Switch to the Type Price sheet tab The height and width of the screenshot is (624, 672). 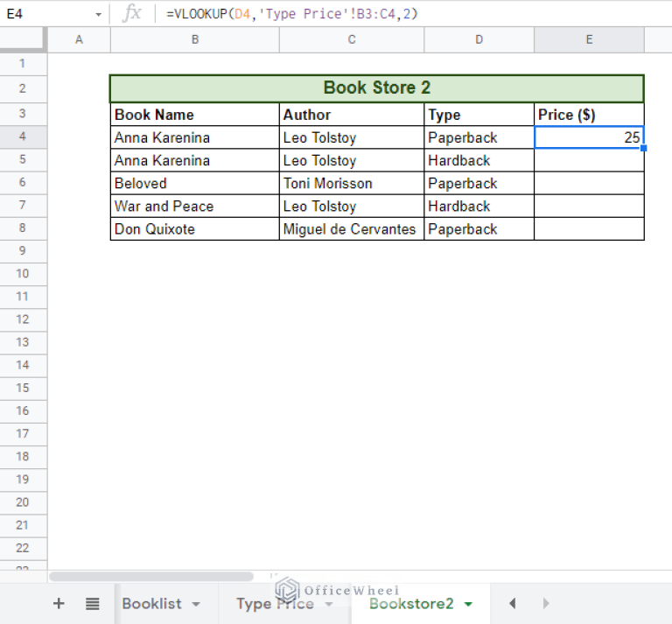275,603
